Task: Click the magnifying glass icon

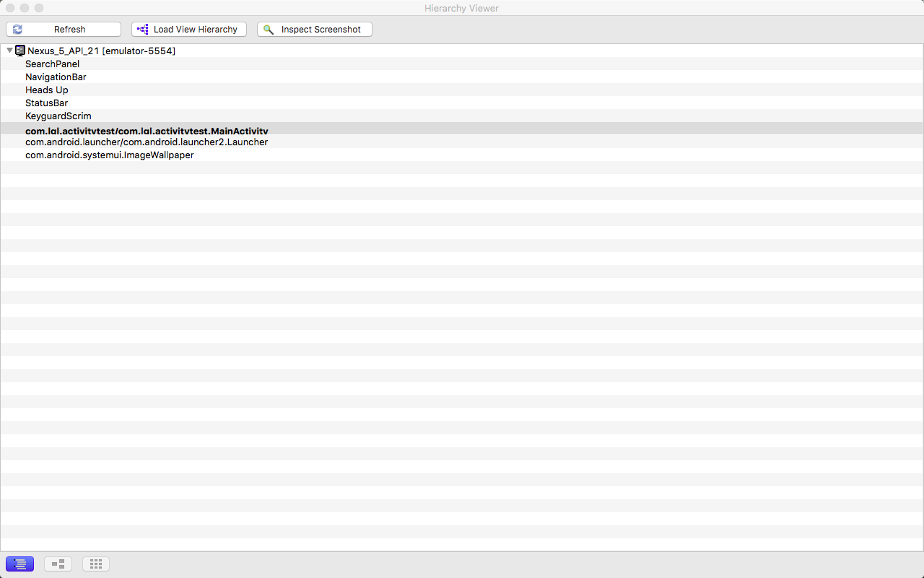Action: [269, 30]
